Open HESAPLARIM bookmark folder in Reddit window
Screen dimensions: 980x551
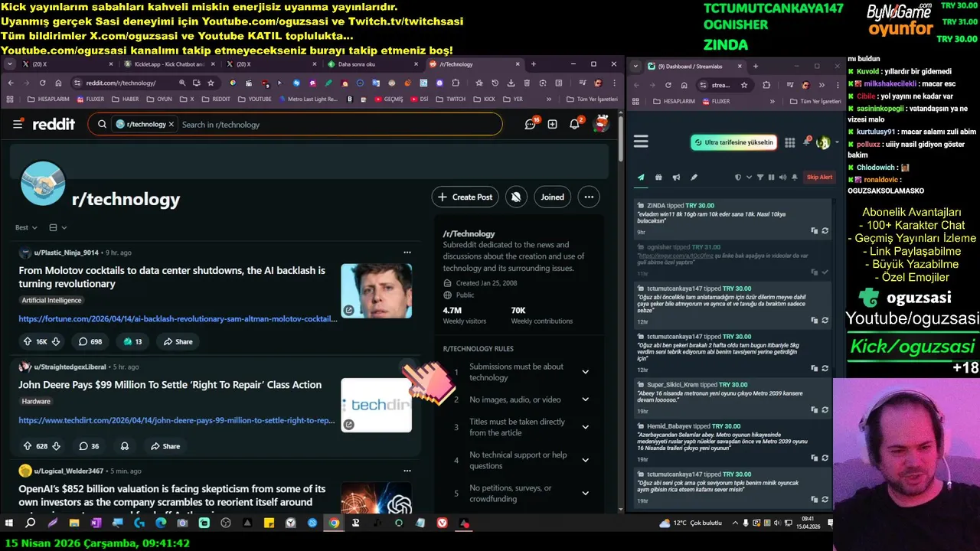pyautogui.click(x=48, y=99)
